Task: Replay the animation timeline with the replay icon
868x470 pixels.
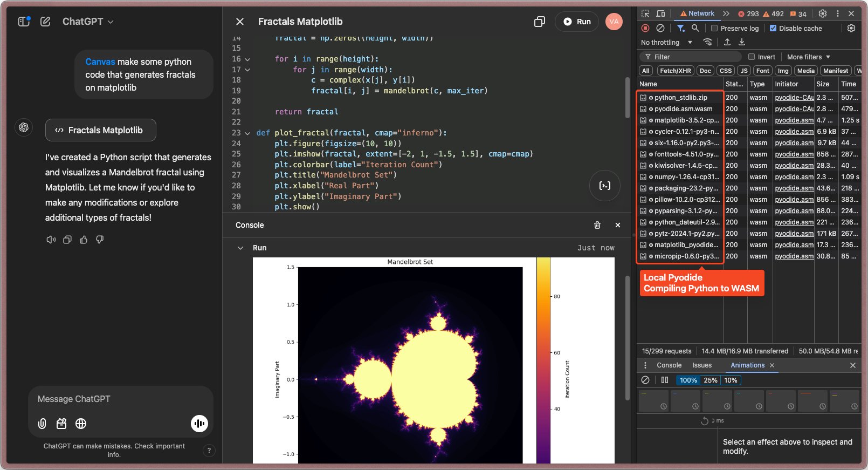Action: [705, 421]
